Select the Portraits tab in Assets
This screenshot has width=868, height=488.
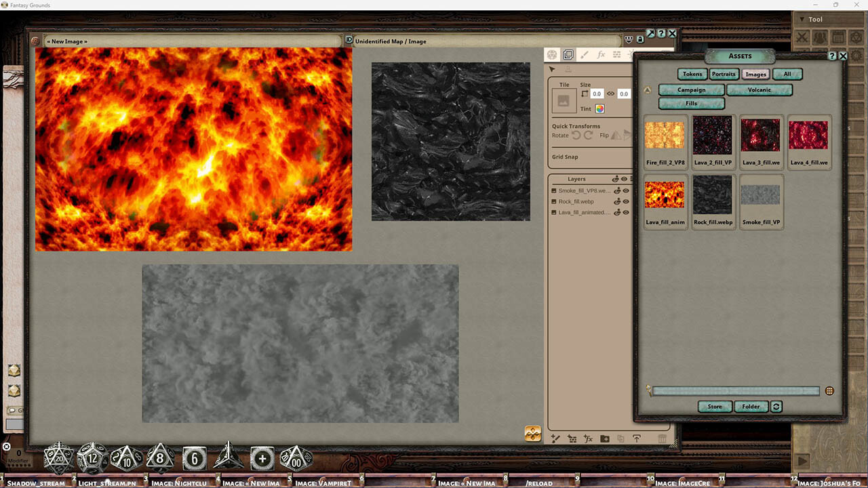[x=724, y=74]
